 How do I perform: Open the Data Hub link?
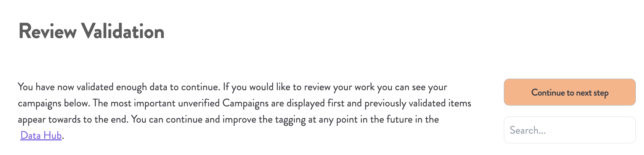coord(41,135)
